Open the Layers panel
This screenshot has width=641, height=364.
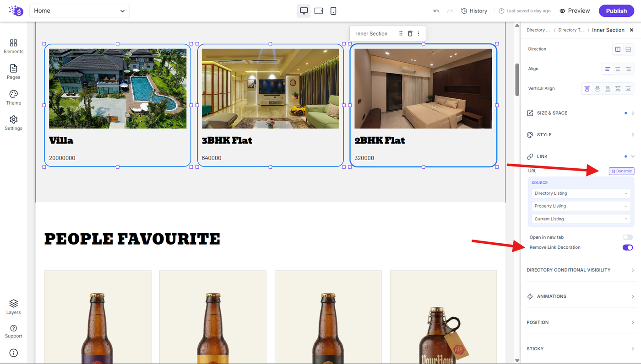pos(13,307)
